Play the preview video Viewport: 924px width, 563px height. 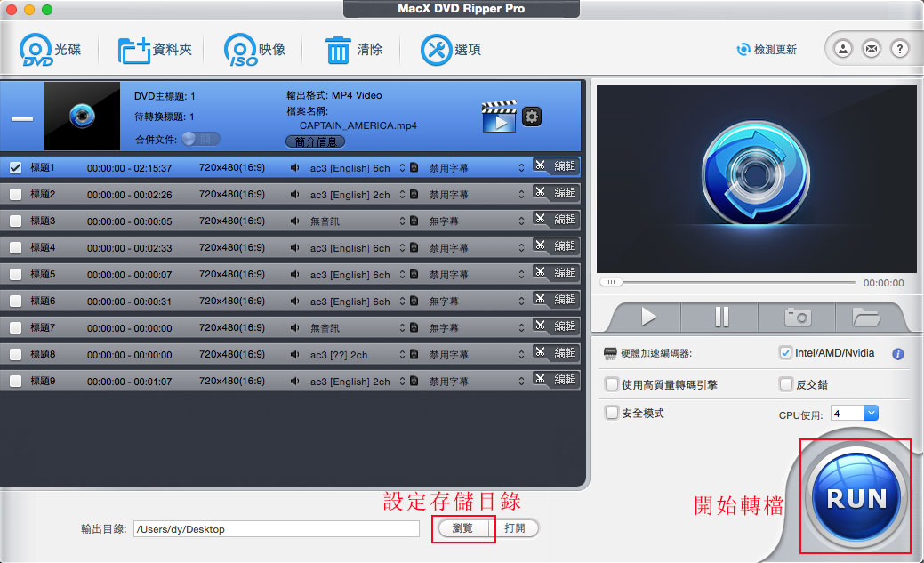pyautogui.click(x=648, y=318)
